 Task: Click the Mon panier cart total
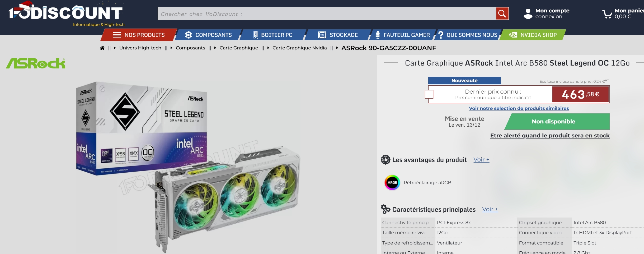point(629,13)
